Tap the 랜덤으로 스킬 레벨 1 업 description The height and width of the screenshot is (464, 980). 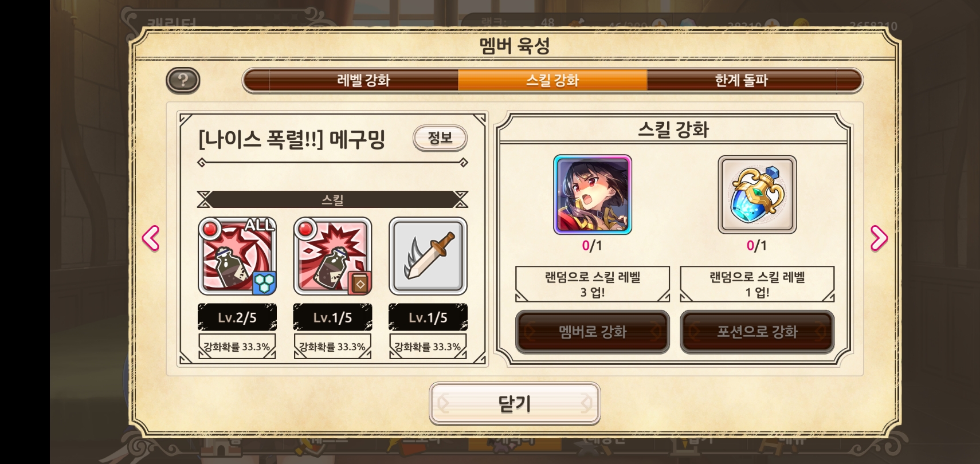tap(757, 284)
